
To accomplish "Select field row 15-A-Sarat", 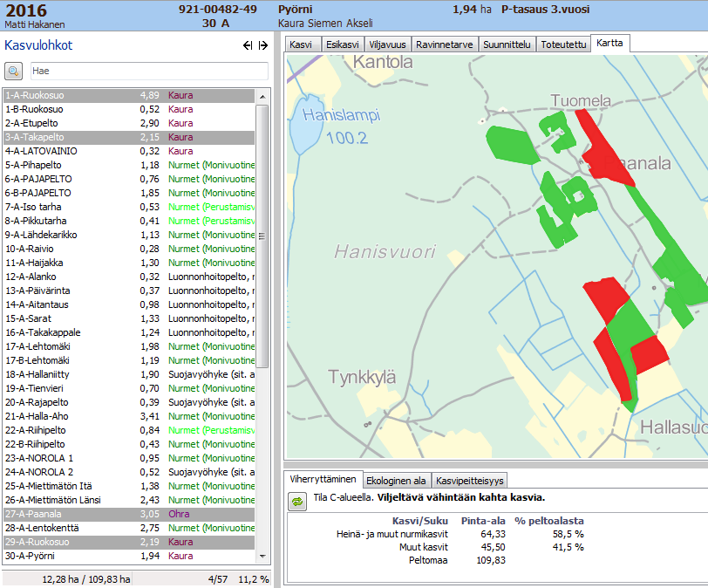I will pos(129,319).
